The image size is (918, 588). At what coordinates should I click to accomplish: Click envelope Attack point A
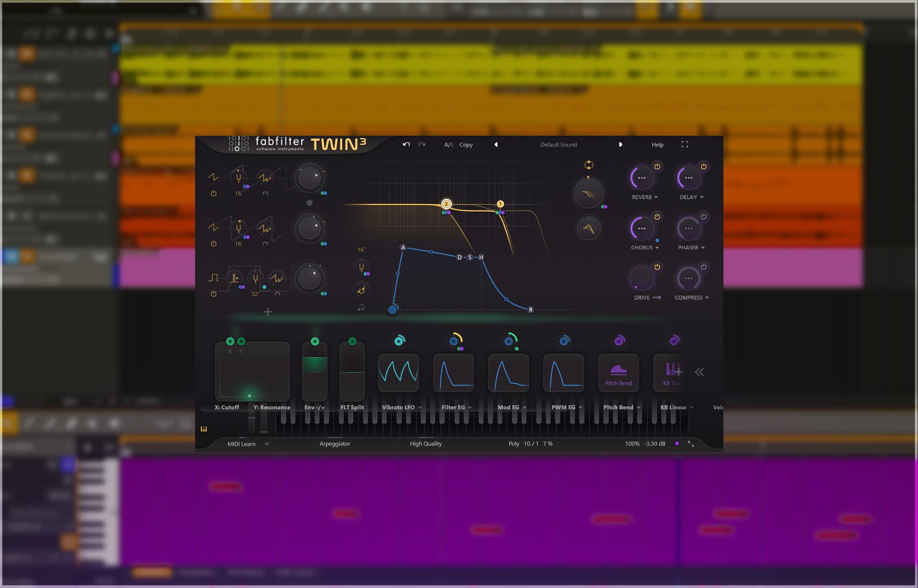pyautogui.click(x=403, y=247)
